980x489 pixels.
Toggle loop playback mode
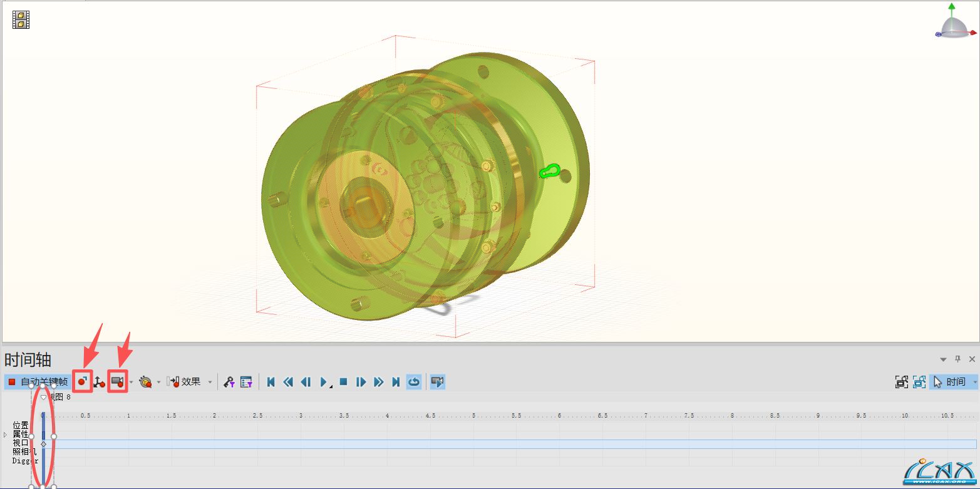click(x=414, y=382)
